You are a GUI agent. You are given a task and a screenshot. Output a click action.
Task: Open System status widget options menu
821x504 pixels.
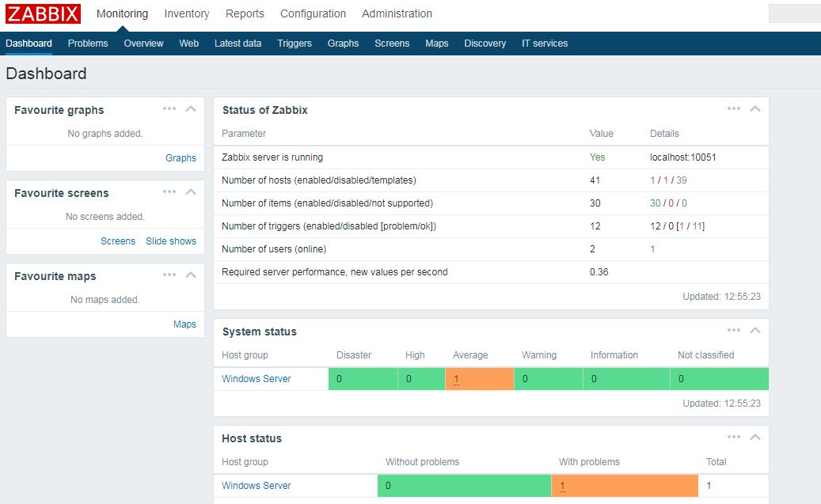tap(734, 330)
